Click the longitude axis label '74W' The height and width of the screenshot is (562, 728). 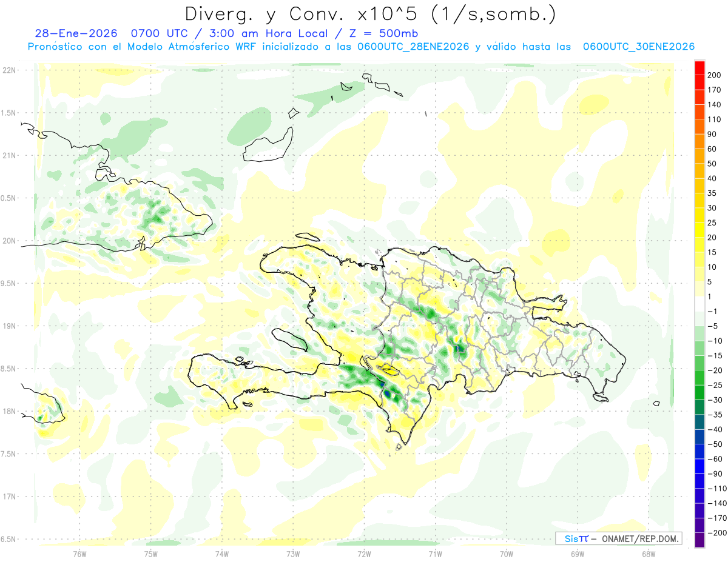pyautogui.click(x=221, y=553)
